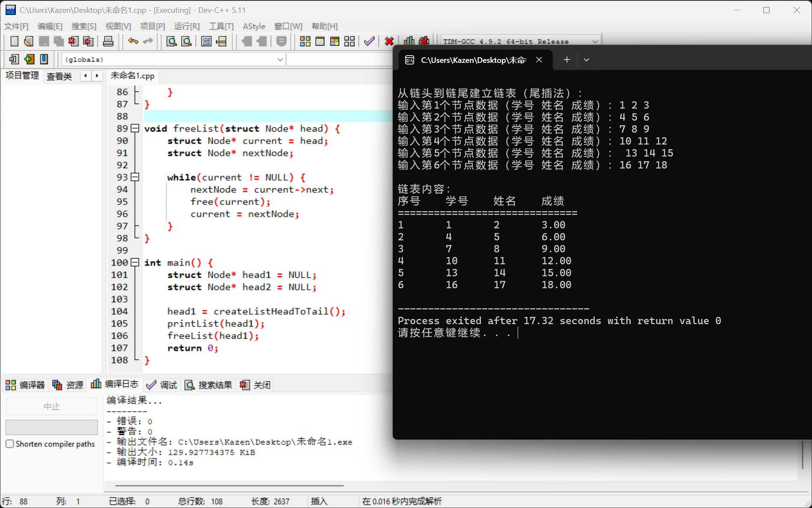Open the terminal window dropdown chevron
The width and height of the screenshot is (812, 508).
coord(586,59)
